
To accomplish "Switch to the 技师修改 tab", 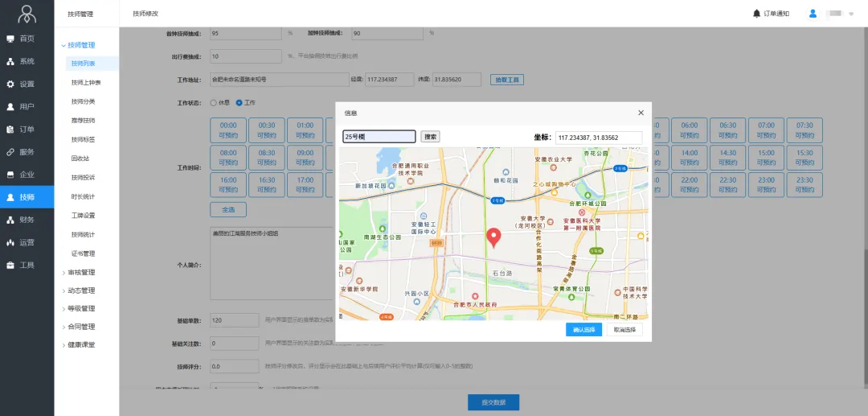I will 145,14.
